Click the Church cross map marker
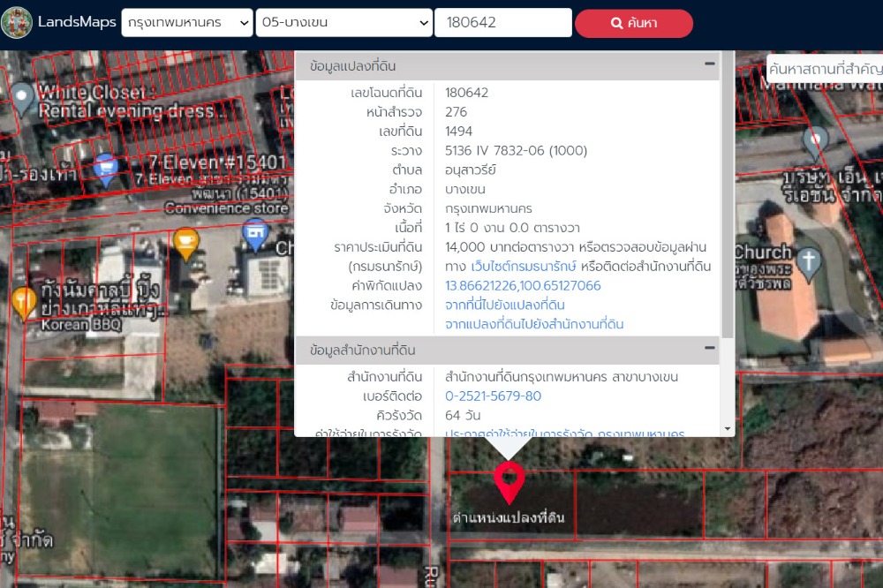 (x=809, y=264)
